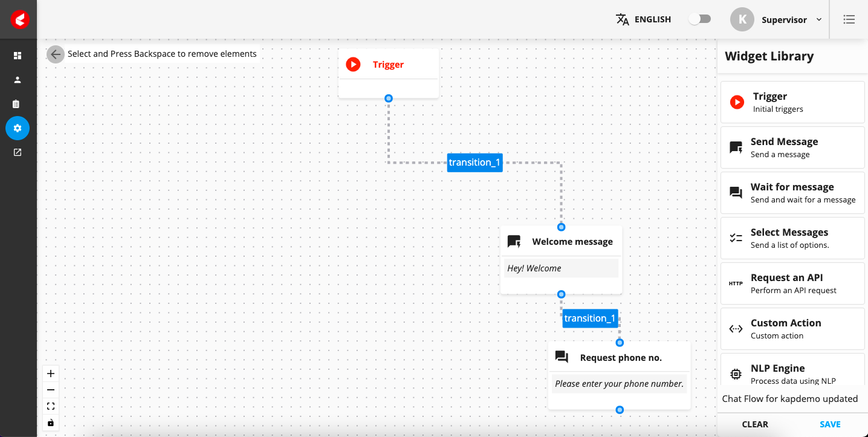
Task: Zoom out with the minus control
Action: point(51,390)
